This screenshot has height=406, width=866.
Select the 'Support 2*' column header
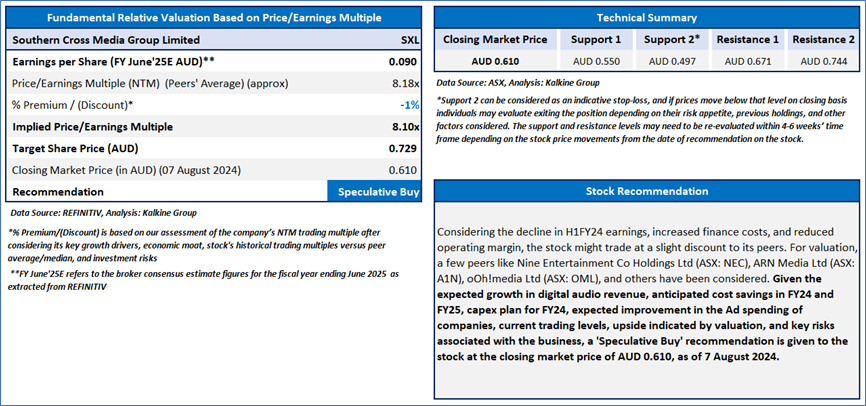(x=672, y=39)
